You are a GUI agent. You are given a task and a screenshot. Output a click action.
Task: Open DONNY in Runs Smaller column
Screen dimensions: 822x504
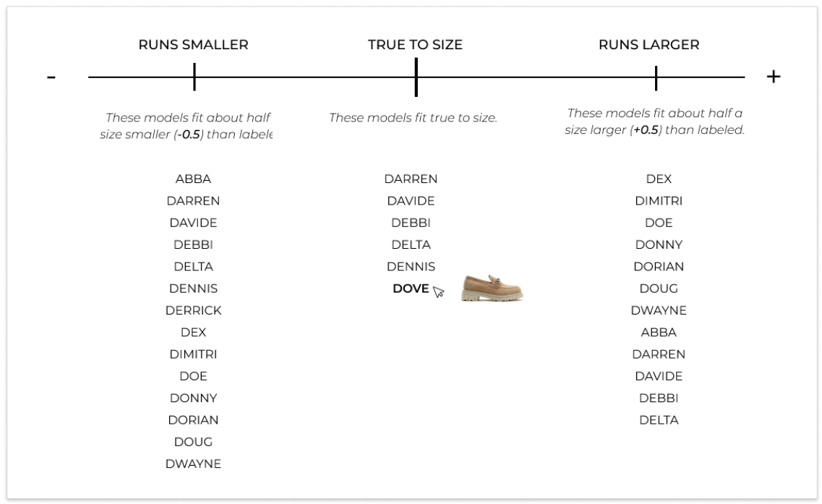point(194,398)
